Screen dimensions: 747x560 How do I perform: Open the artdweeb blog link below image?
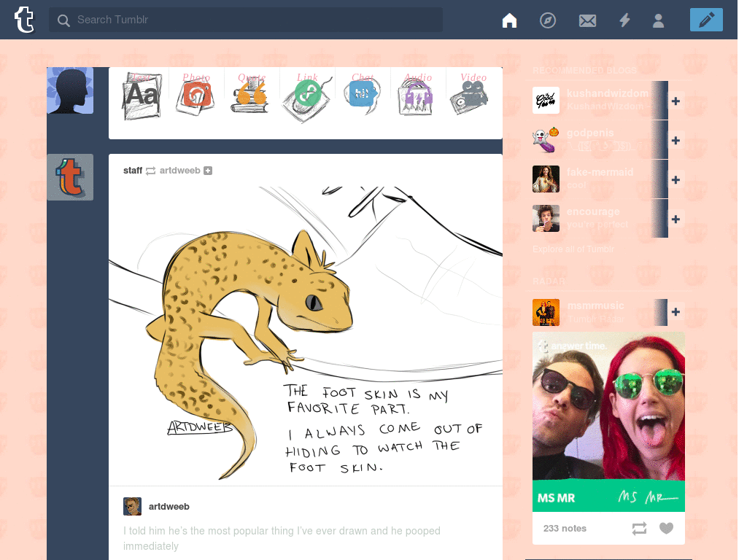click(x=169, y=506)
